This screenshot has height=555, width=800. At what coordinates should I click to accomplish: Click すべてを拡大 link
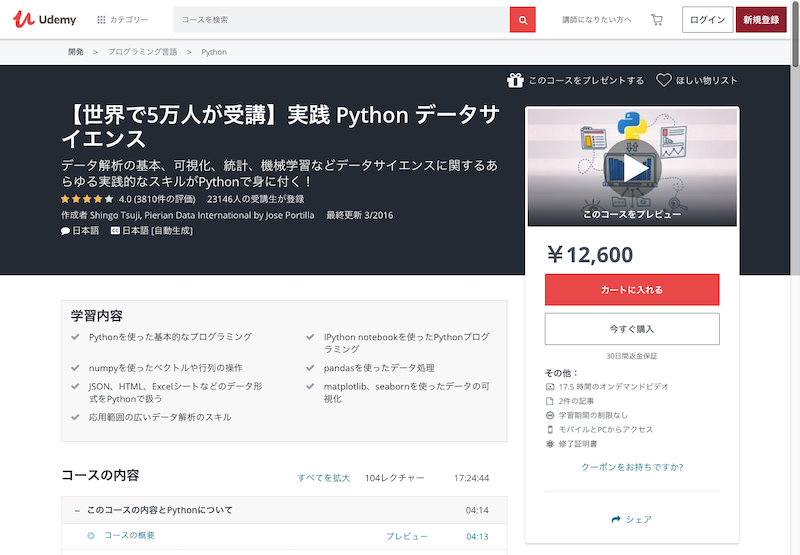tap(323, 478)
